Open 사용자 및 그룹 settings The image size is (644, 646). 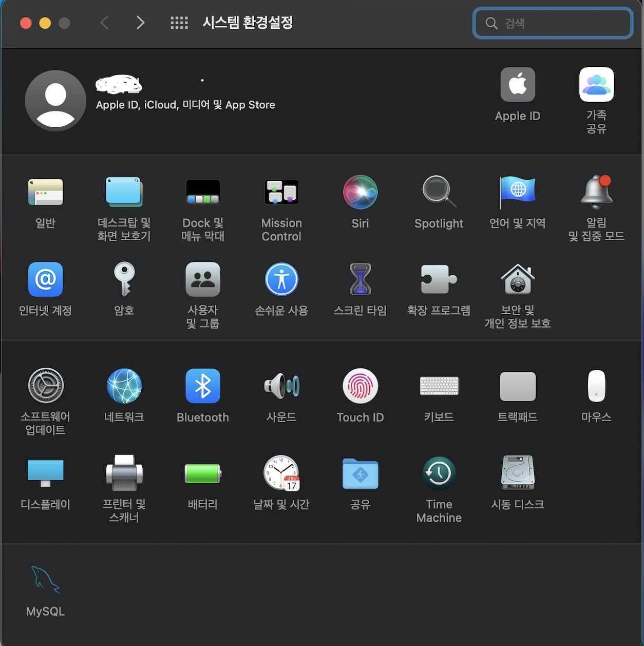(x=203, y=279)
